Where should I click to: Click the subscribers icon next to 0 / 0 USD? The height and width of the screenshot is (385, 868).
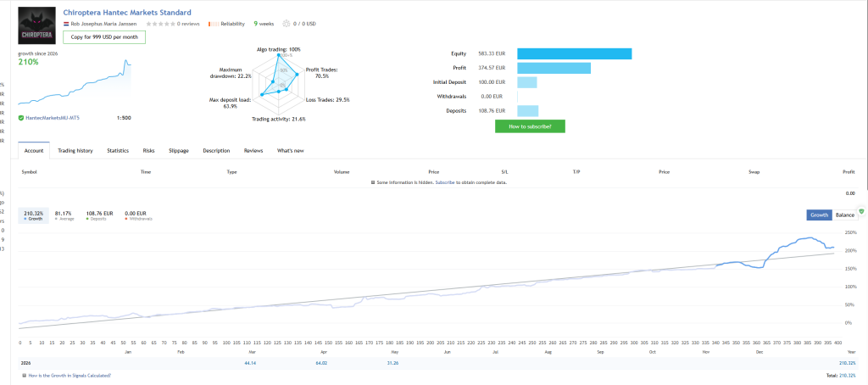[287, 24]
